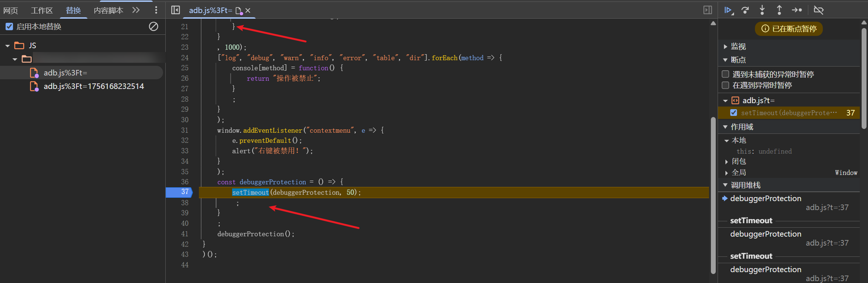
Task: Expand the 监视 section
Action: click(725, 46)
